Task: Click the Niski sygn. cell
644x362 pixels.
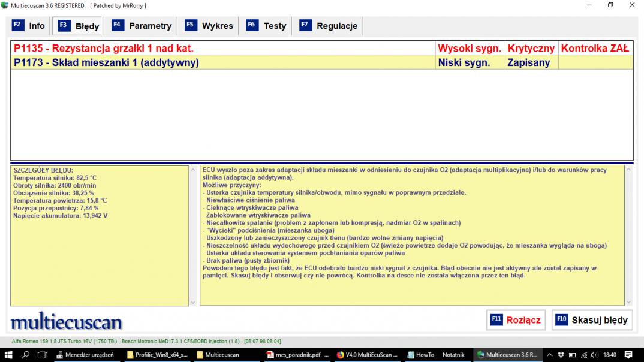Action: point(470,62)
